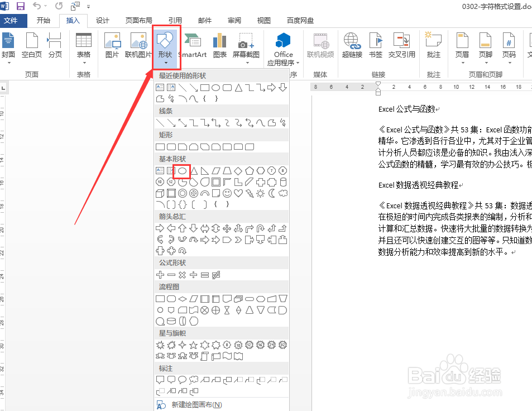Click the Save icon in quick access toolbar
532x411 pixels.
click(x=20, y=6)
